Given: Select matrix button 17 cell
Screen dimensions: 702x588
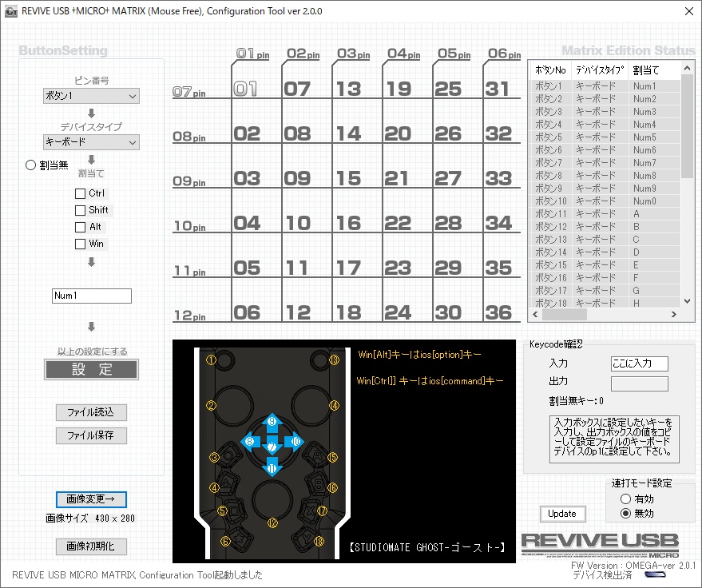Looking at the screenshot, I should pyautogui.click(x=348, y=268).
